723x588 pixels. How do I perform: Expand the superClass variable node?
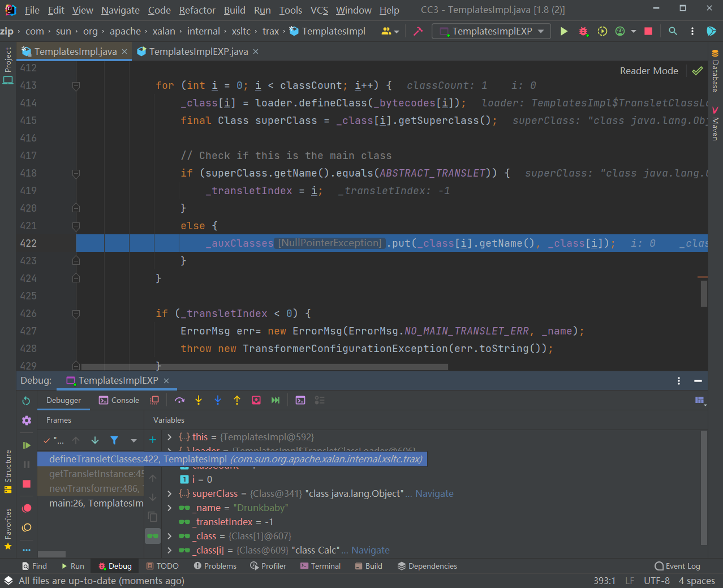[x=169, y=493]
